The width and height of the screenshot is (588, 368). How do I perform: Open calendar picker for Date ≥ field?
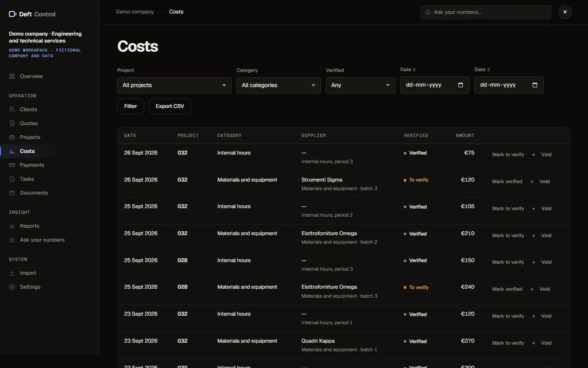[461, 85]
